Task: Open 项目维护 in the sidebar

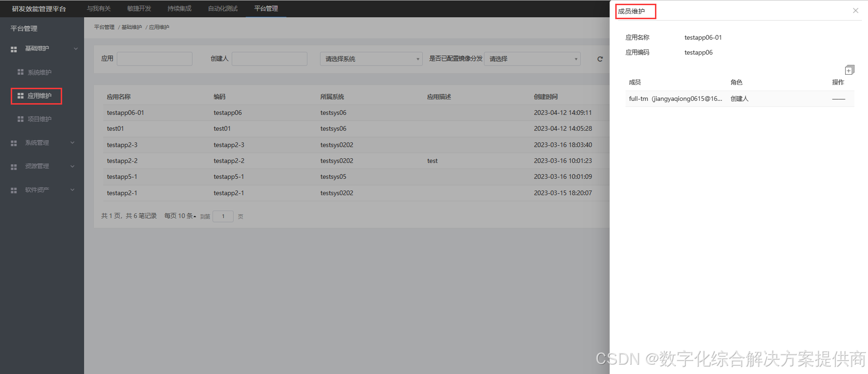Action: tap(40, 119)
